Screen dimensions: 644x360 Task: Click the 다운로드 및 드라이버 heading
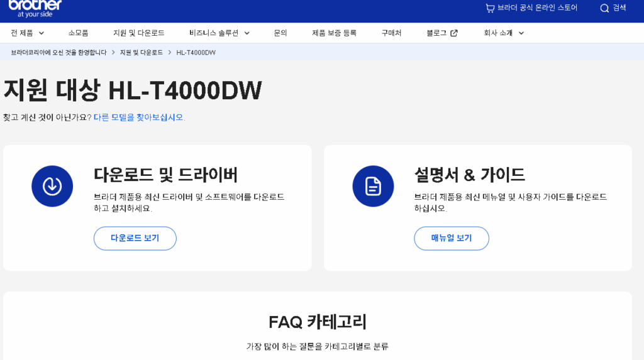(x=165, y=175)
